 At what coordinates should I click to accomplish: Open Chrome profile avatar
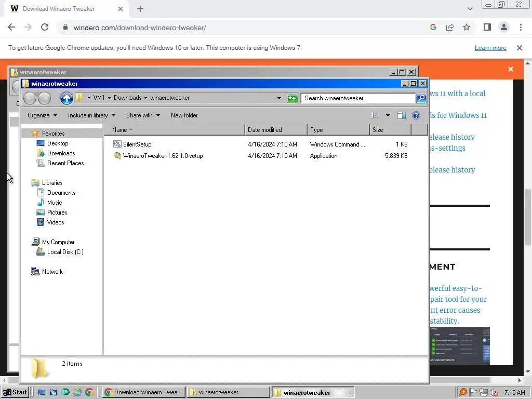tap(504, 27)
